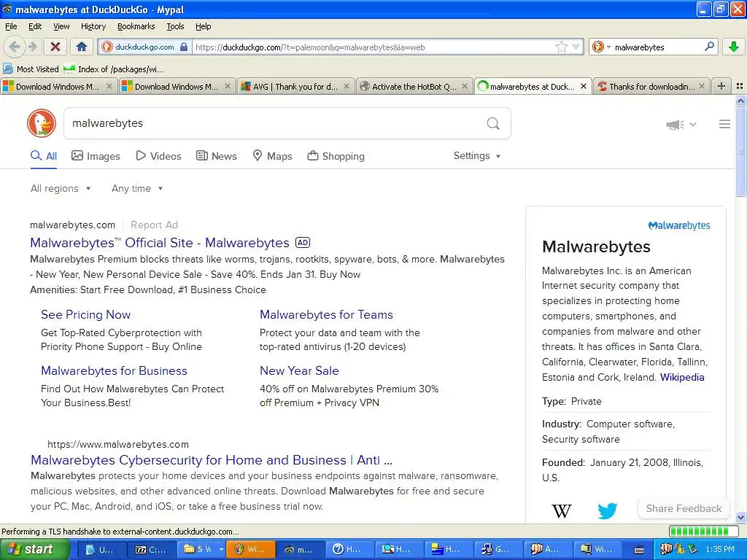Open the Windows Start button
Screen dimensions: 747x560
point(35,550)
